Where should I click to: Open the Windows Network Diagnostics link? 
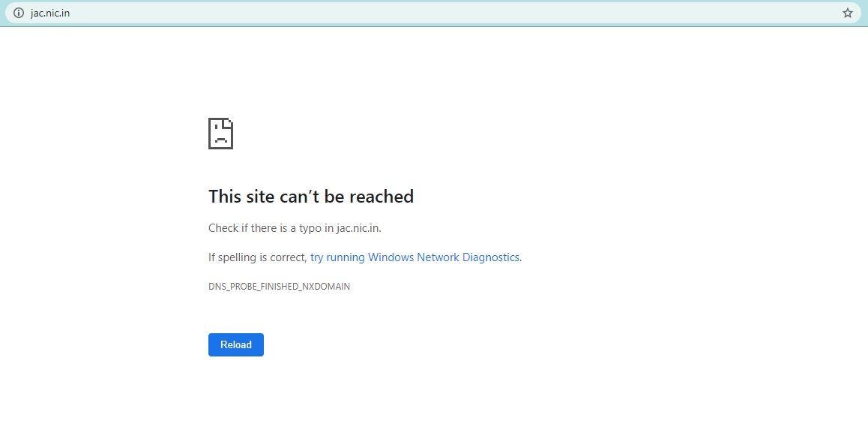point(415,257)
